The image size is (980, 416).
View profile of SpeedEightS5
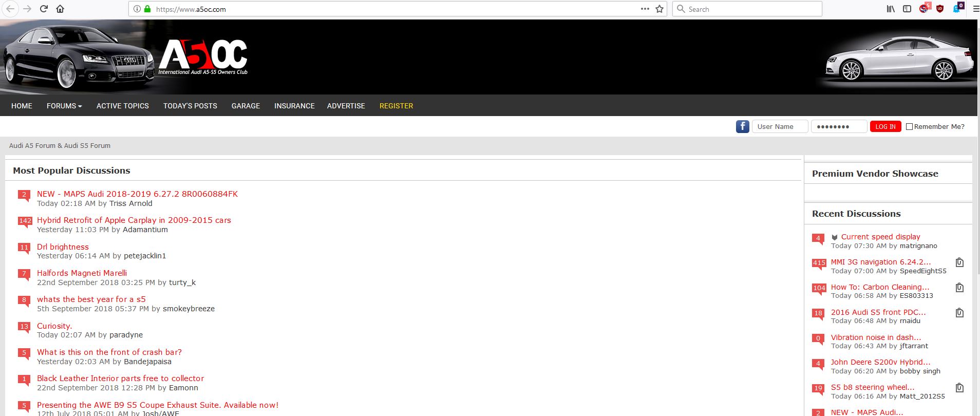click(x=923, y=271)
